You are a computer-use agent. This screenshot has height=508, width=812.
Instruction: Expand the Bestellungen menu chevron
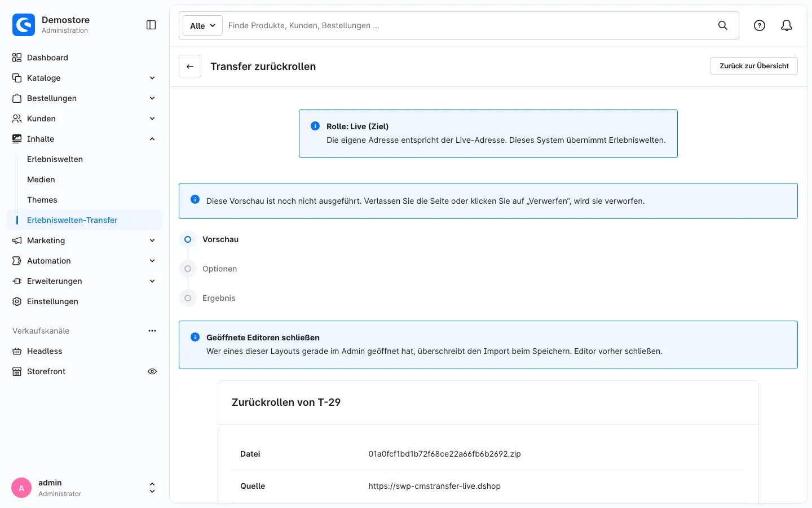pos(152,98)
